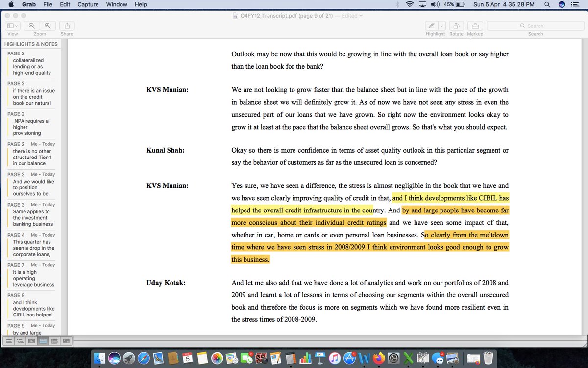Open the highlight color dropdown arrow
The image size is (588, 368).
tap(441, 26)
